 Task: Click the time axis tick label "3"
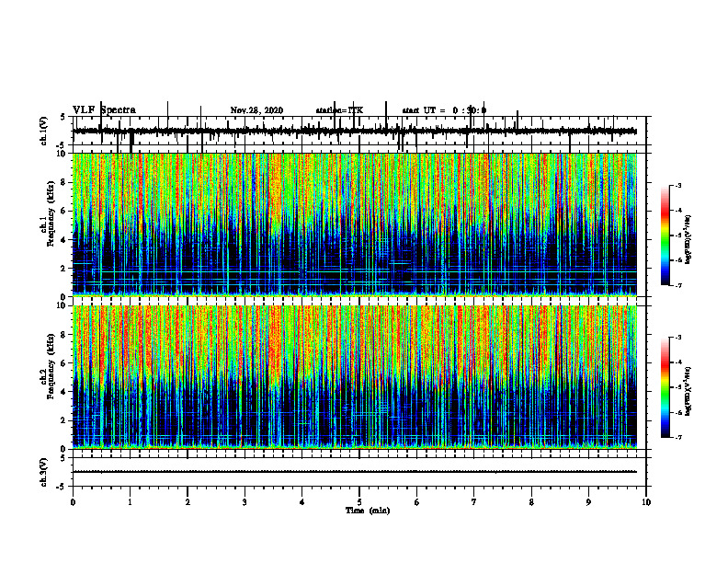245,502
